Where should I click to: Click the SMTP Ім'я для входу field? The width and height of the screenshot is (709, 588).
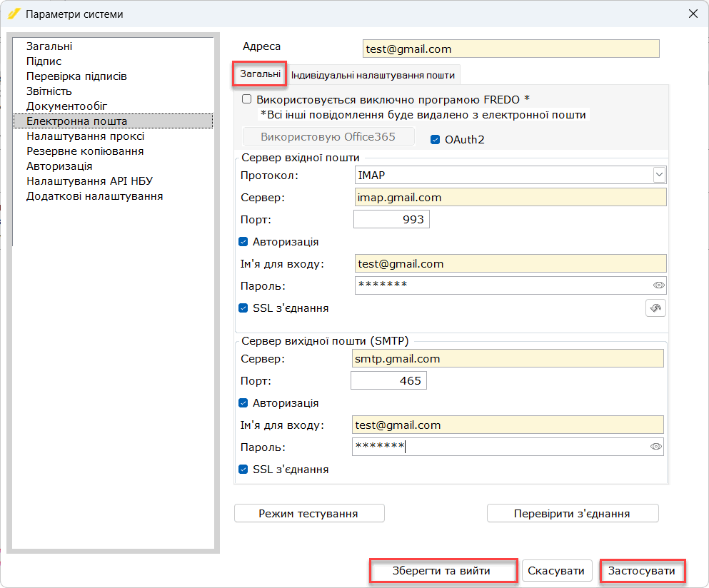pos(508,425)
